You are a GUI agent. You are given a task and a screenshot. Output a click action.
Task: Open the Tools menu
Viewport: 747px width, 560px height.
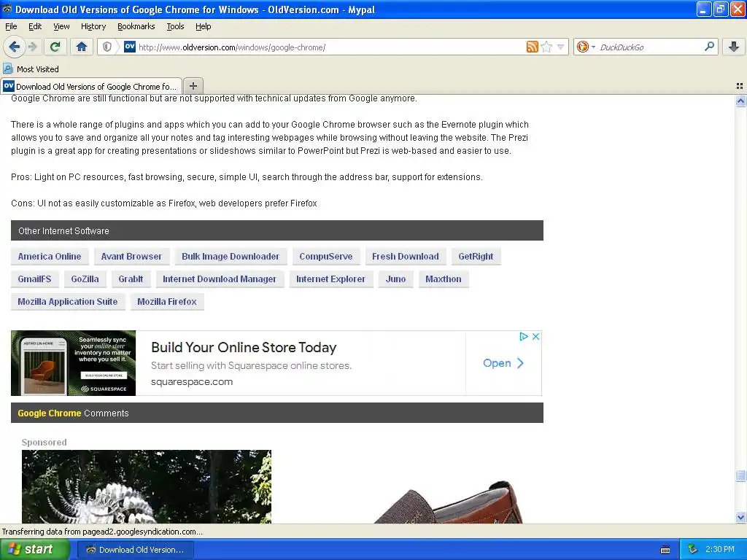pos(175,26)
